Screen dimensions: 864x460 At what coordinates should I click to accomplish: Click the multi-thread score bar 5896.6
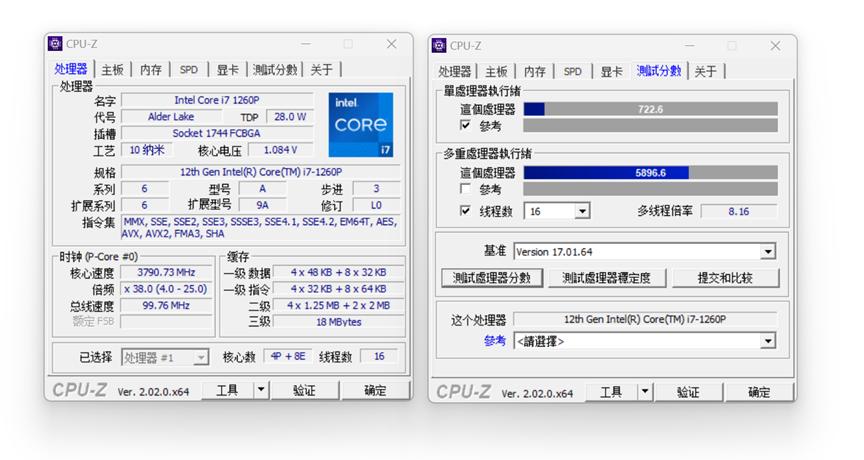point(650,172)
